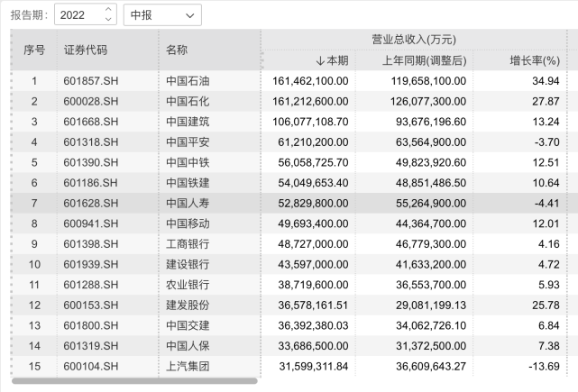Screen dimensions: 578x392
Task: Increase the report year with up arrow
Action: coord(108,10)
